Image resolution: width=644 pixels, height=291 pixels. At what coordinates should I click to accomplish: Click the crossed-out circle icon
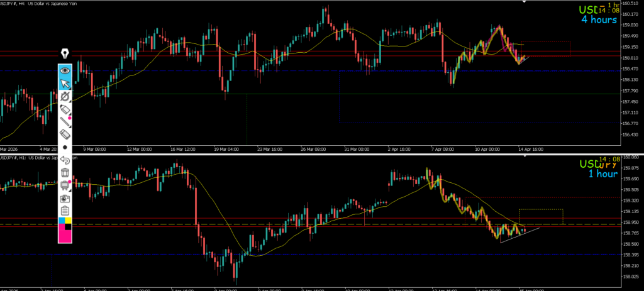pyautogui.click(x=65, y=96)
